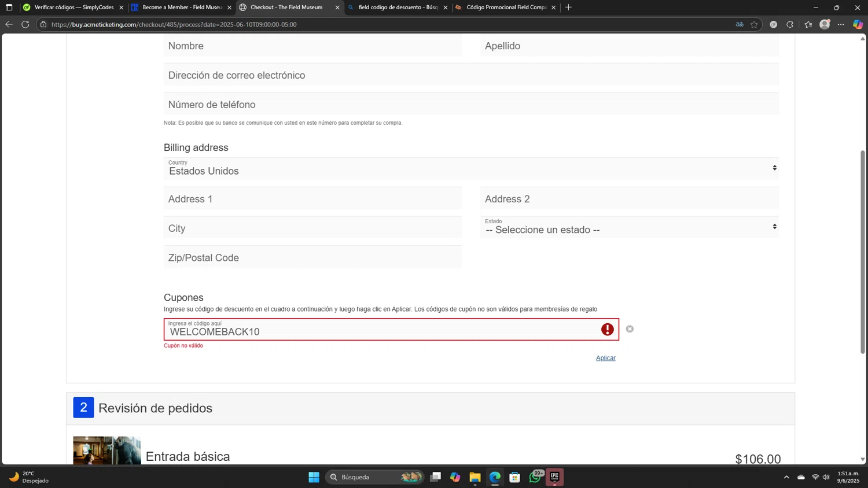Close the Checkout - The Field Museum tab
Screen dimensions: 868x488
tap(337, 8)
